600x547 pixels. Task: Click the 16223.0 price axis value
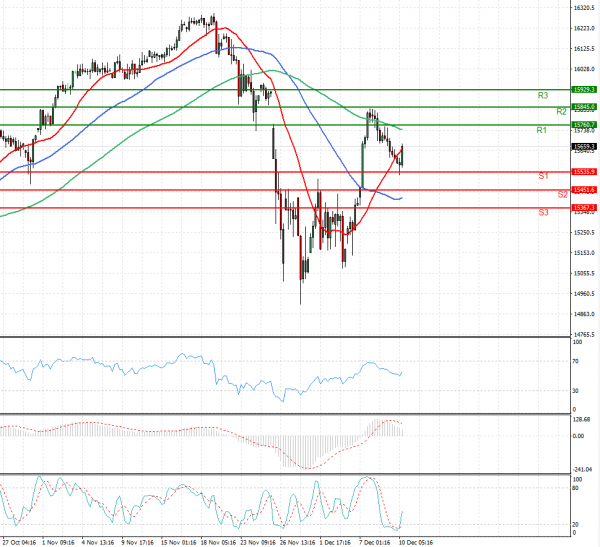(584, 28)
